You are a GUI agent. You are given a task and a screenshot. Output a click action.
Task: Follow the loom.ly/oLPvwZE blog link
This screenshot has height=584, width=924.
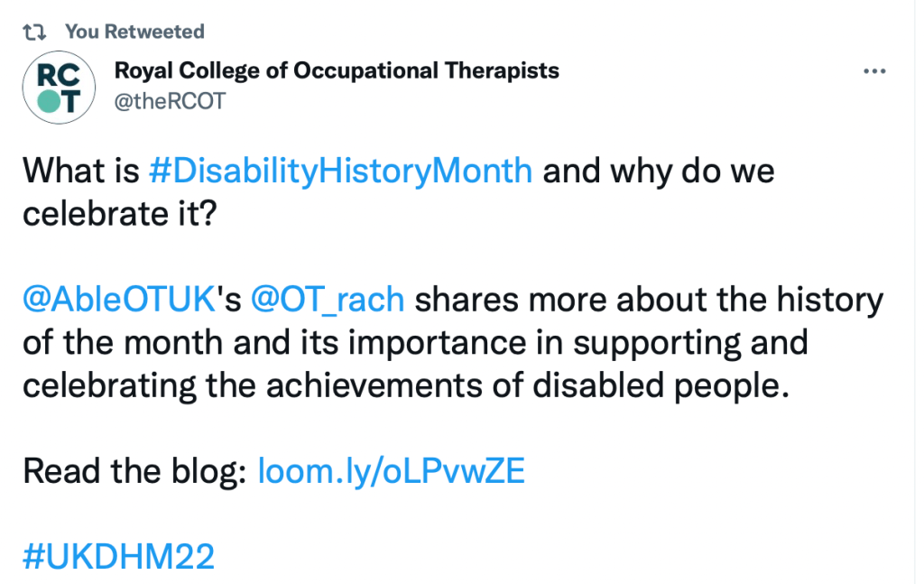click(392, 471)
